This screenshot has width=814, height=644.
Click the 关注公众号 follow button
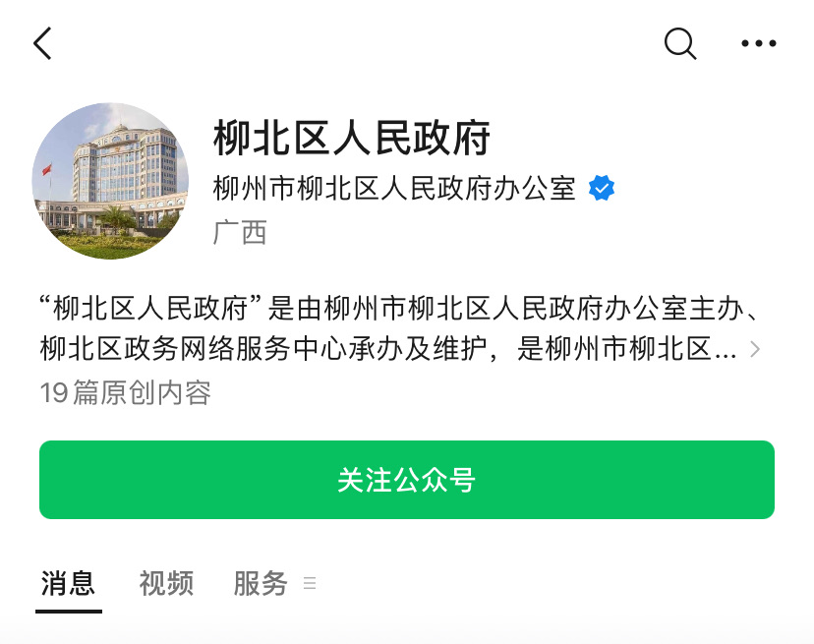[x=407, y=480]
